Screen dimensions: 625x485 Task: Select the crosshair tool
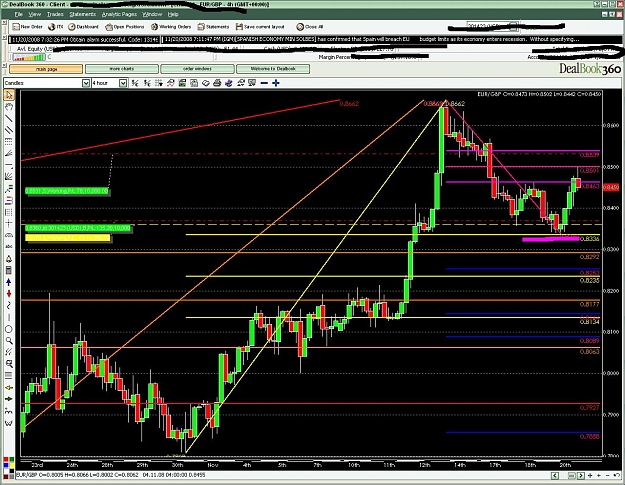[x=9, y=224]
